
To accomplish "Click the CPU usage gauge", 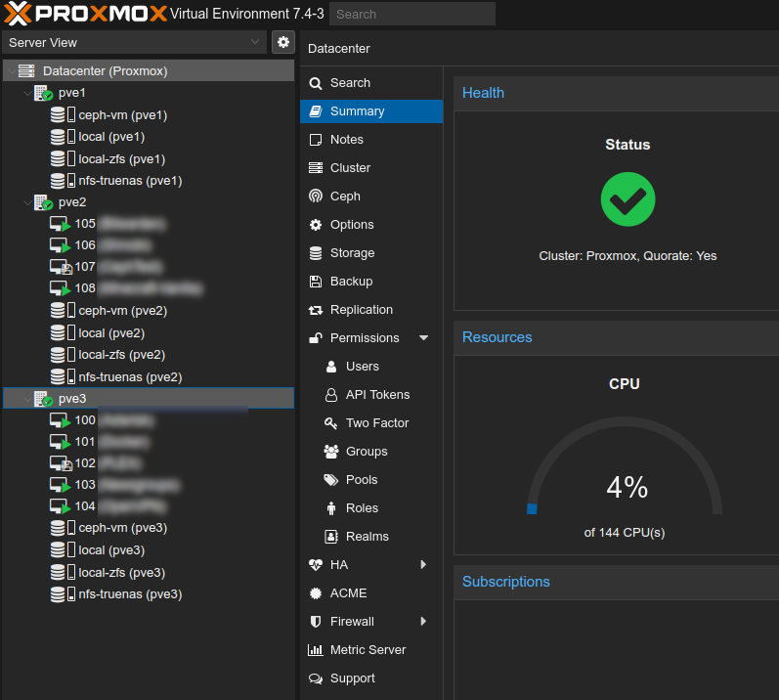I will click(625, 466).
